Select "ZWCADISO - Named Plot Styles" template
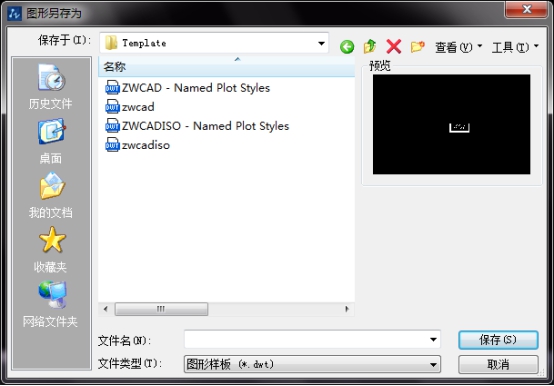554x386 pixels. pos(197,126)
